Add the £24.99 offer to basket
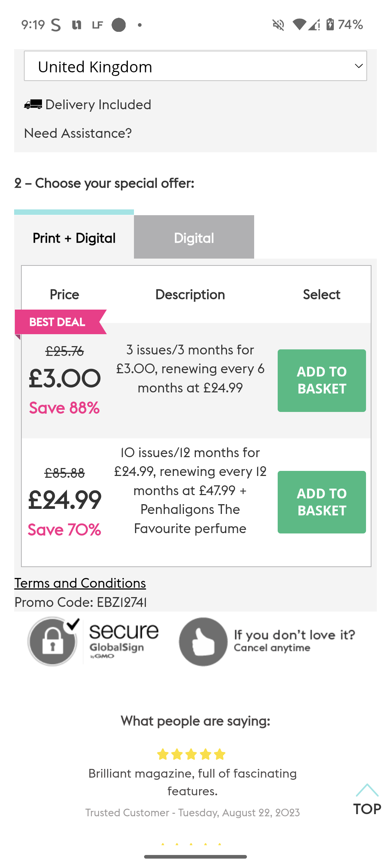 (321, 502)
